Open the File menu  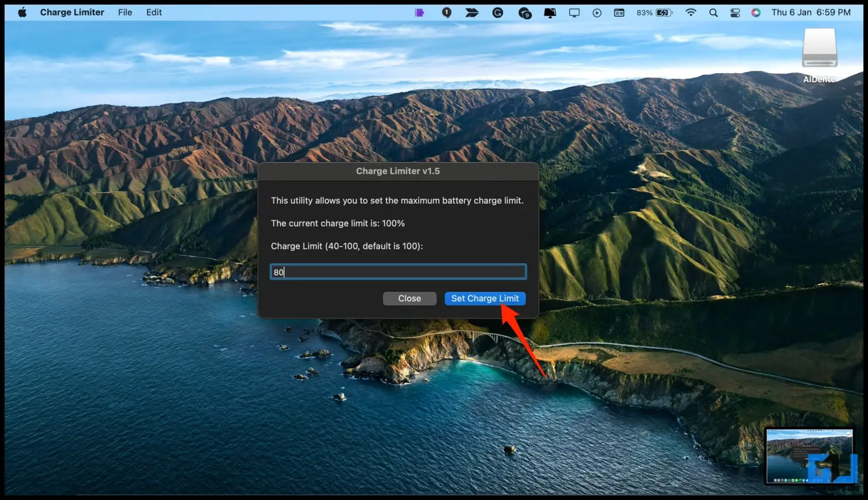[125, 12]
